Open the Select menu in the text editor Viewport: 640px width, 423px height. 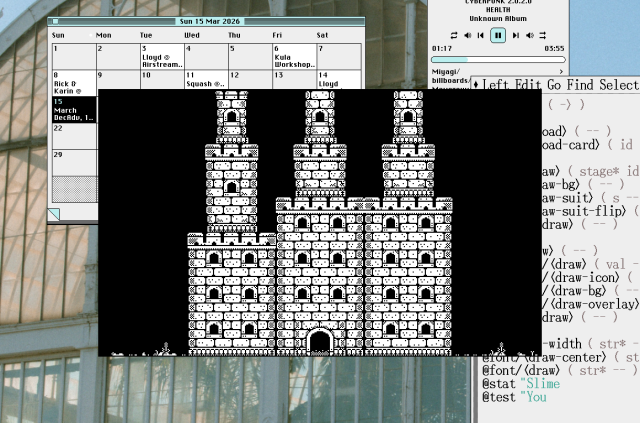point(619,85)
